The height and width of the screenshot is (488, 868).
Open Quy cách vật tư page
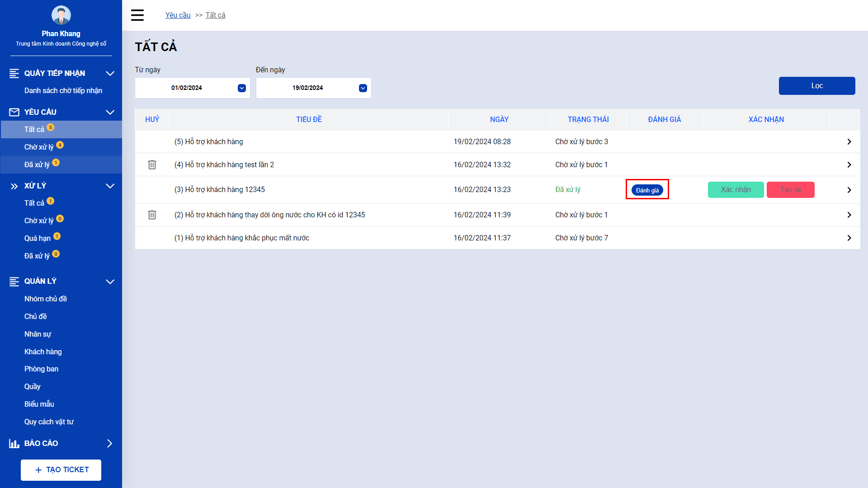[49, 422]
